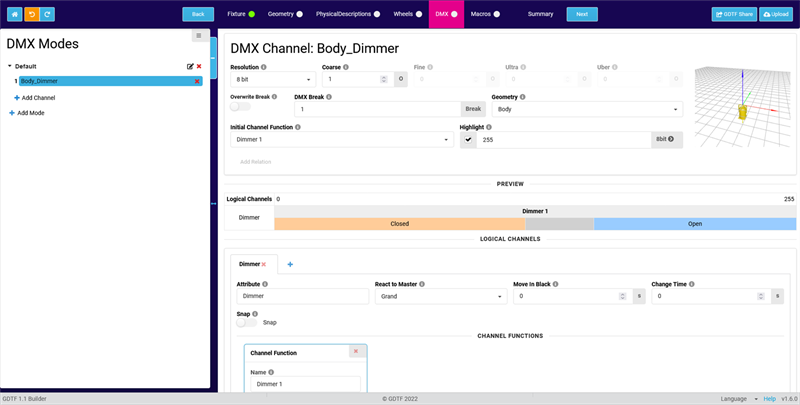Image resolution: width=800 pixels, height=405 pixels.
Task: Delete the Body_Dimmer channel with red X
Action: pyautogui.click(x=198, y=80)
